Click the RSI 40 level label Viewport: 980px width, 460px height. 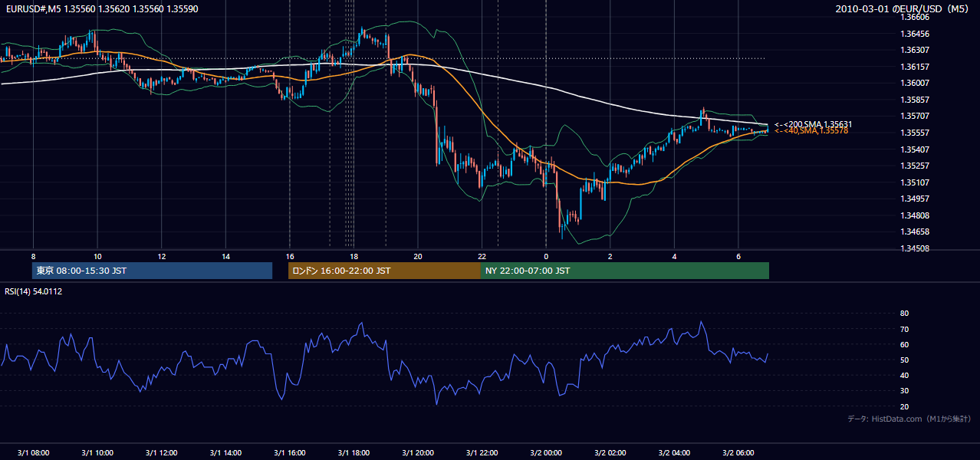tap(905, 376)
